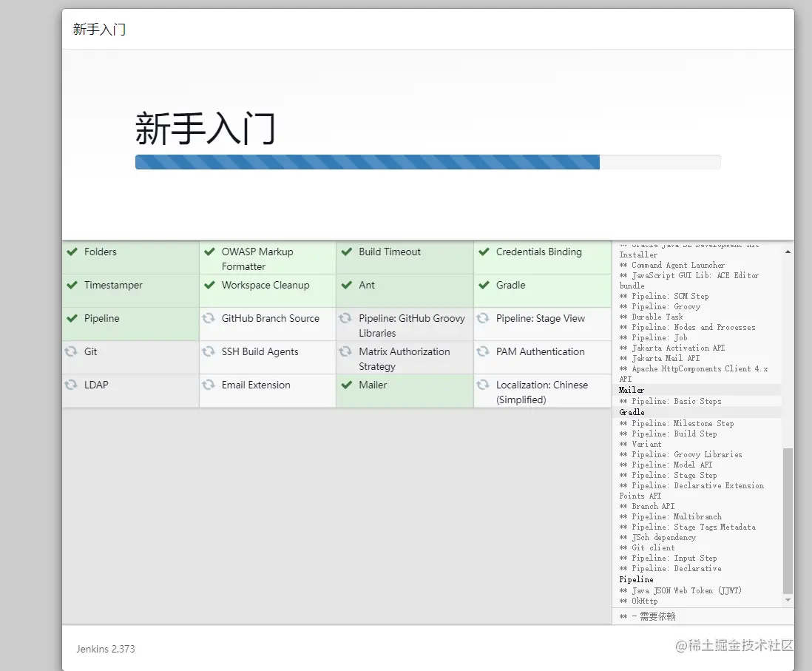Click the 'Pipeline: Basic Steps' log line
Viewport: 812px width, 671px height.
pyautogui.click(x=670, y=402)
